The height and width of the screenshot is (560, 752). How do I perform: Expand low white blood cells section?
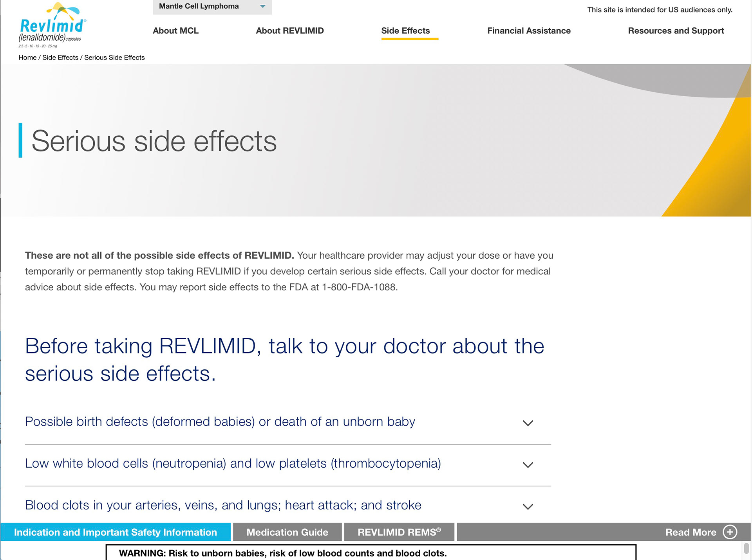(x=288, y=464)
